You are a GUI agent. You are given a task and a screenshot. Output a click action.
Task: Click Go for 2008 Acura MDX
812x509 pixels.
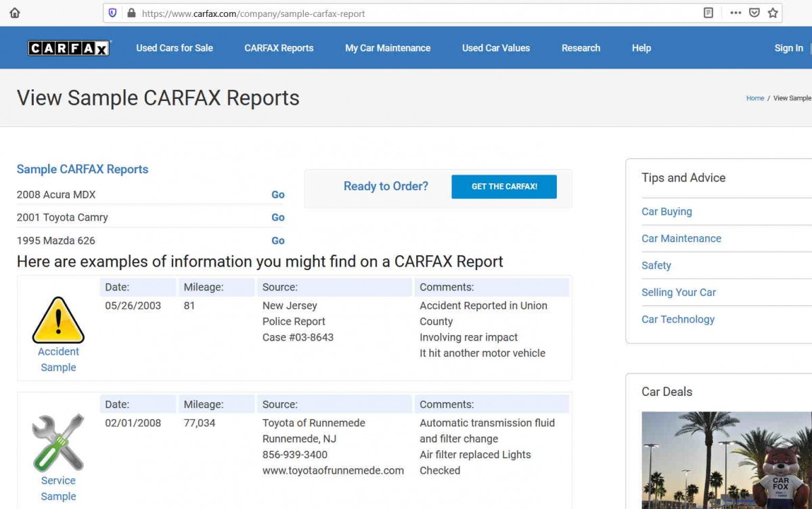point(278,194)
